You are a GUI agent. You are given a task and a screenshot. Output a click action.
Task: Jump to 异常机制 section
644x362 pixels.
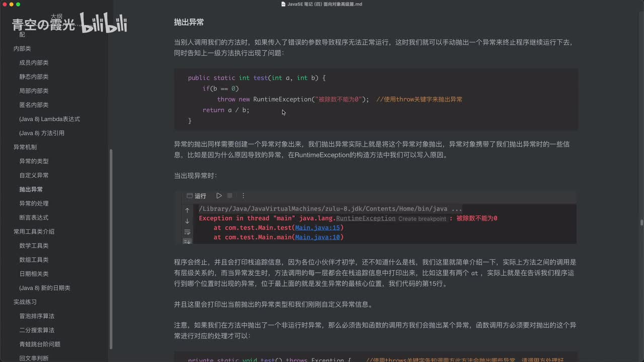[x=25, y=147]
